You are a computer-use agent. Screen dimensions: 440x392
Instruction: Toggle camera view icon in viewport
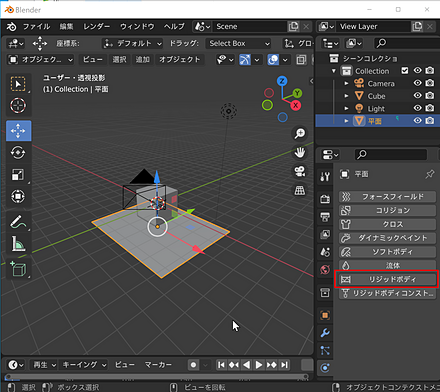[x=300, y=172]
